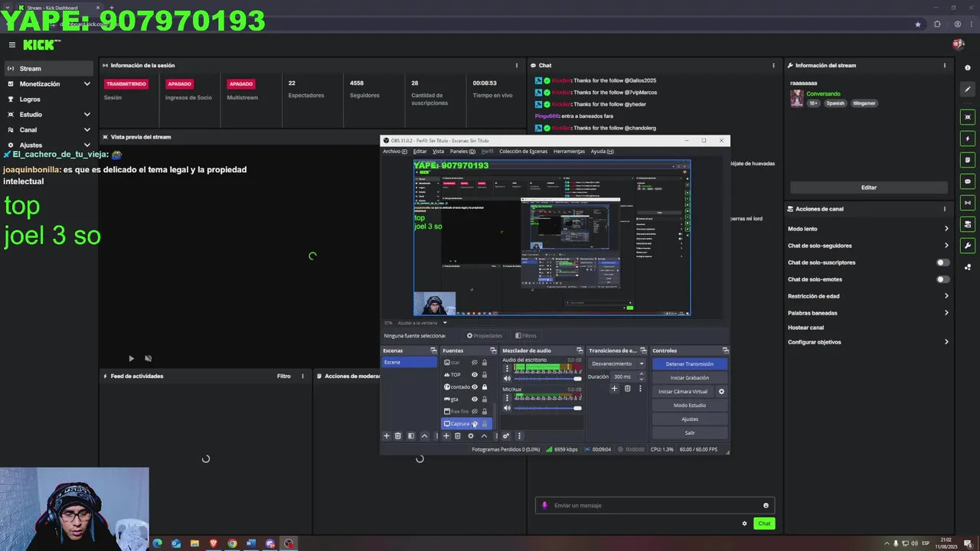Adjust Mic/Aux volume slider
Image resolution: width=980 pixels, height=551 pixels.
coord(547,408)
